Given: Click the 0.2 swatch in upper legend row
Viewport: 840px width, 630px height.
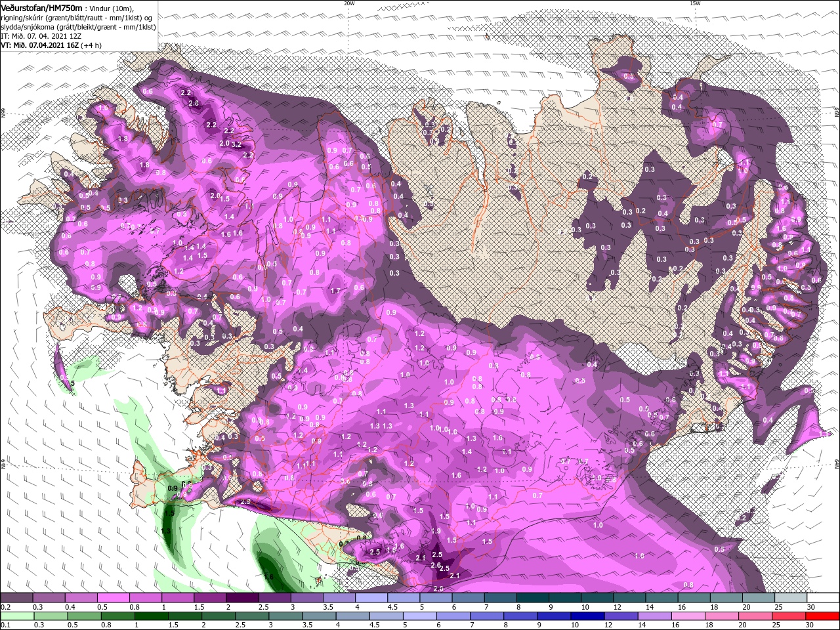Looking at the screenshot, I should pyautogui.click(x=16, y=598).
